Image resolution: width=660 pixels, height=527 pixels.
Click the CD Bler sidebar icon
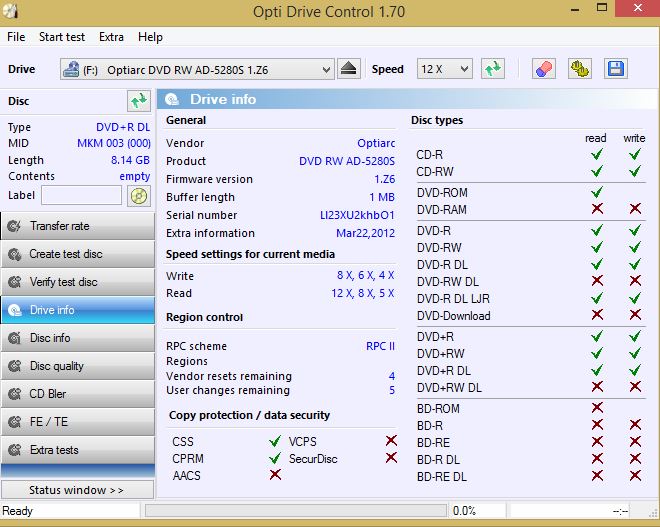tap(14, 394)
